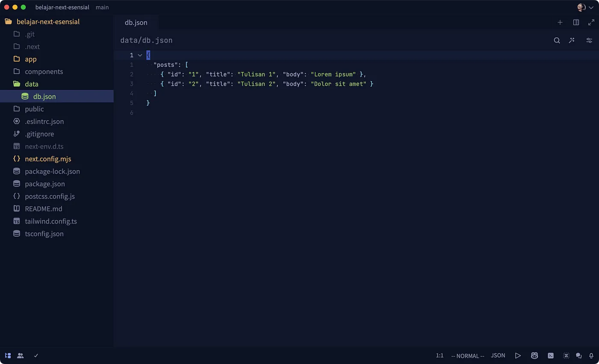Fold line 1 using the gutter chevron
This screenshot has width=599, height=364.
[x=140, y=55]
